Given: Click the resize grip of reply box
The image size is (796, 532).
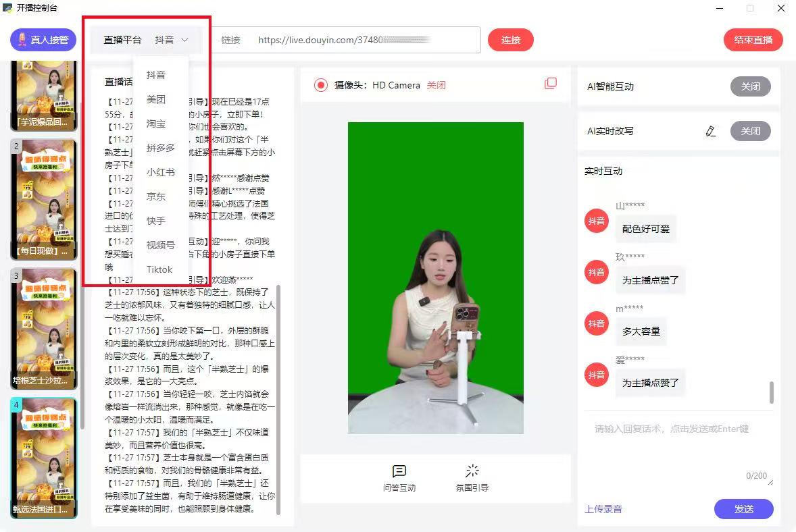Looking at the screenshot, I should point(770,482).
